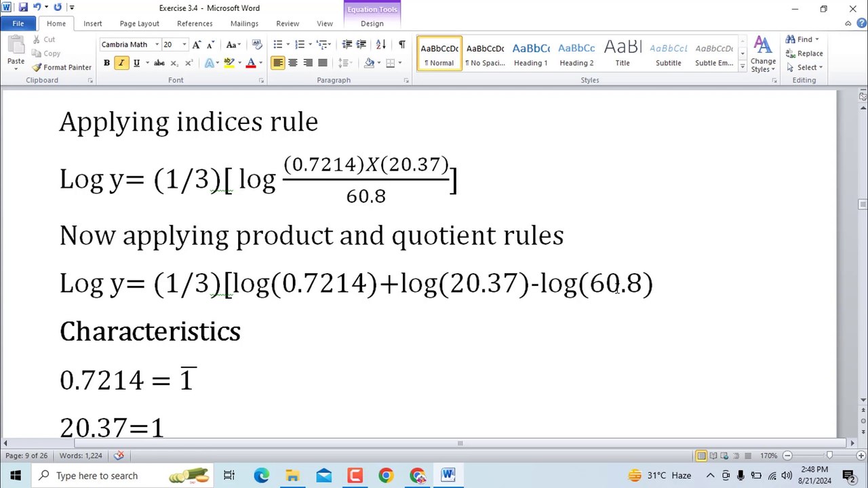Open File Explorer from taskbar
Image resolution: width=868 pixels, height=488 pixels.
292,475
